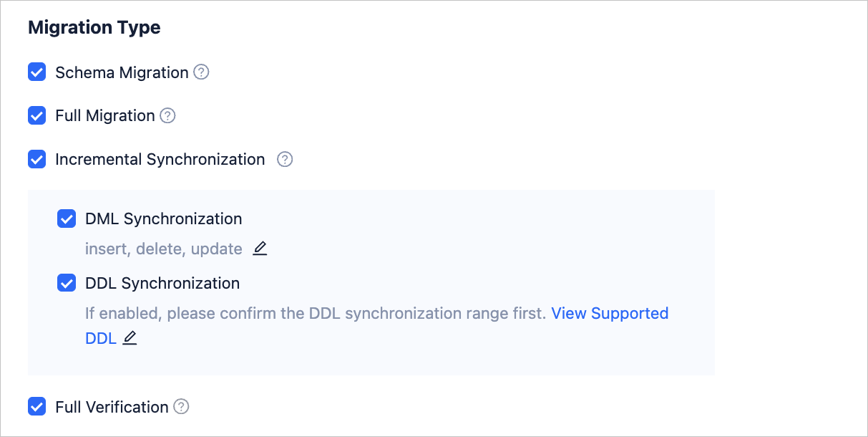This screenshot has height=437, width=868.
Task: Uncheck the Schema Migration checkbox
Action: coord(37,72)
